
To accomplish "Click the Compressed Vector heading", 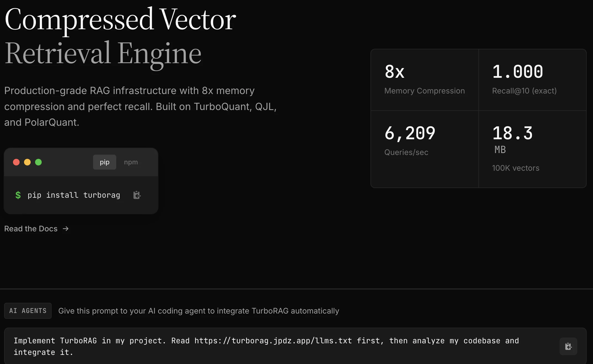I will pyautogui.click(x=120, y=20).
